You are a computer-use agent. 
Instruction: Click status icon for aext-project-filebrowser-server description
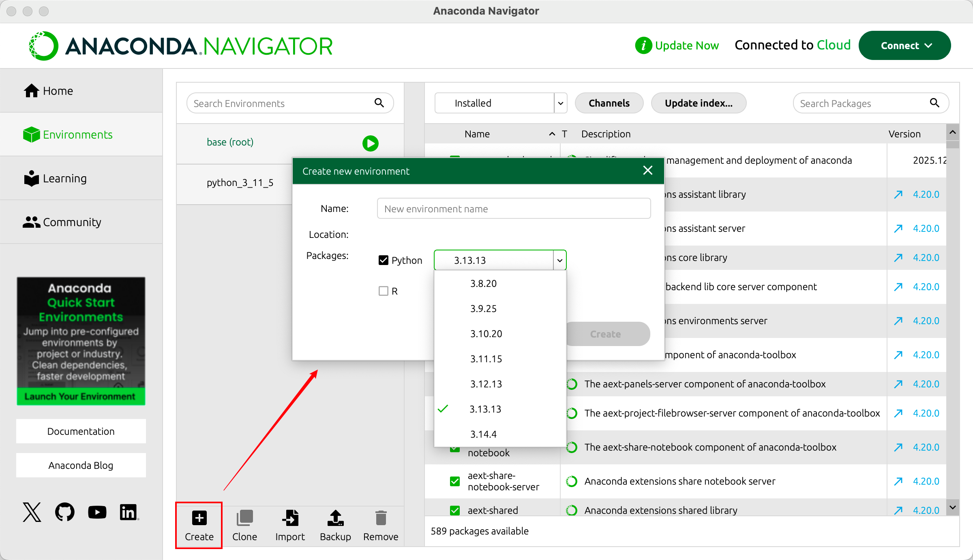(x=572, y=413)
